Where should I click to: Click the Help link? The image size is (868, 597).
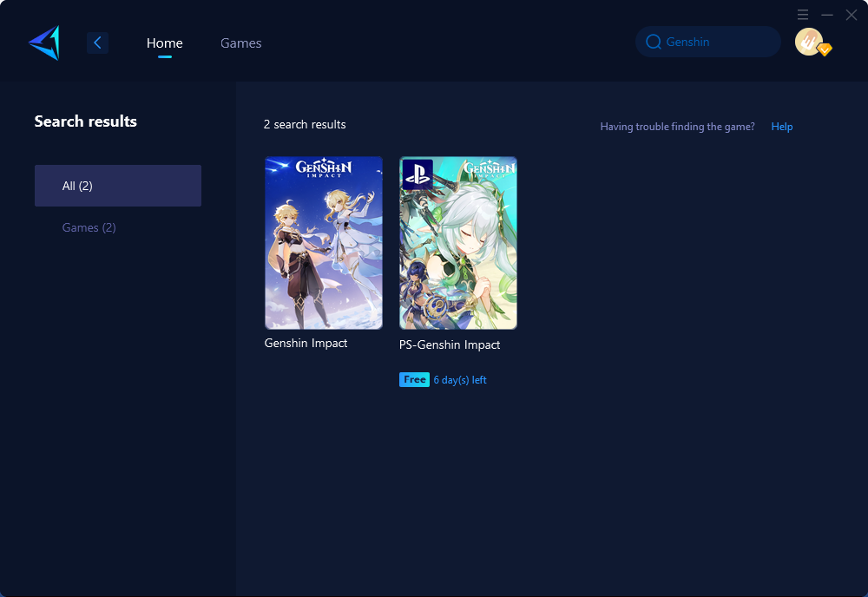(782, 127)
